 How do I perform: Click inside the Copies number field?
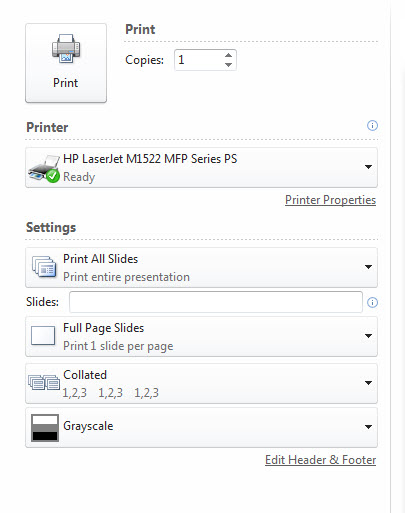[x=199, y=60]
